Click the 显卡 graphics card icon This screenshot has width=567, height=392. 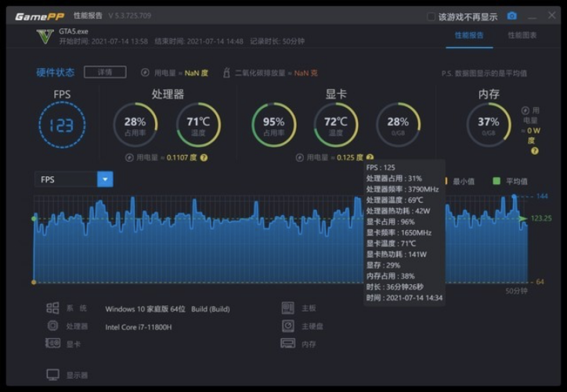52,343
